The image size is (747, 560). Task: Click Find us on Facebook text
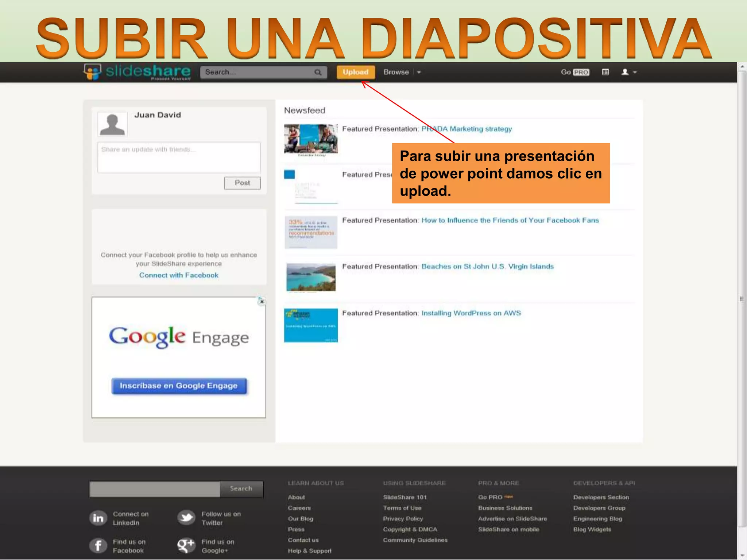coord(129,546)
